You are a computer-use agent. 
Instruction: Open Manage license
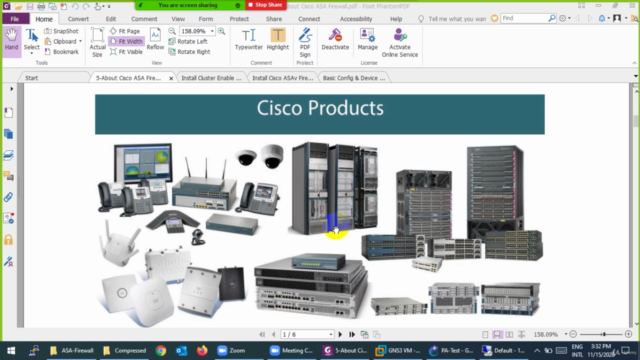(x=367, y=40)
